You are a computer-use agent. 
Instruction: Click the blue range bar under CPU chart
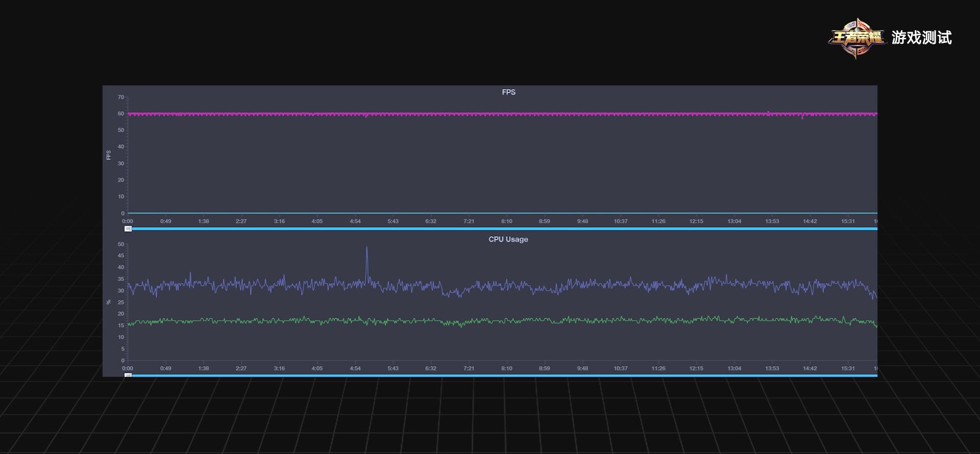[x=503, y=375]
